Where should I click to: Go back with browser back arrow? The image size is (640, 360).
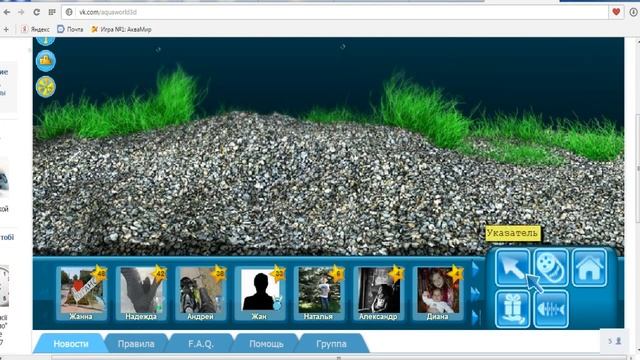click(x=7, y=12)
